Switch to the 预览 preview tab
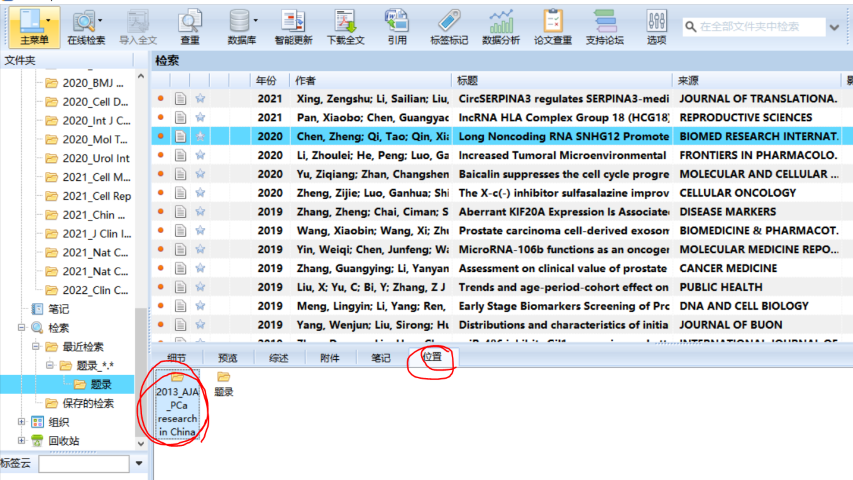 click(227, 358)
